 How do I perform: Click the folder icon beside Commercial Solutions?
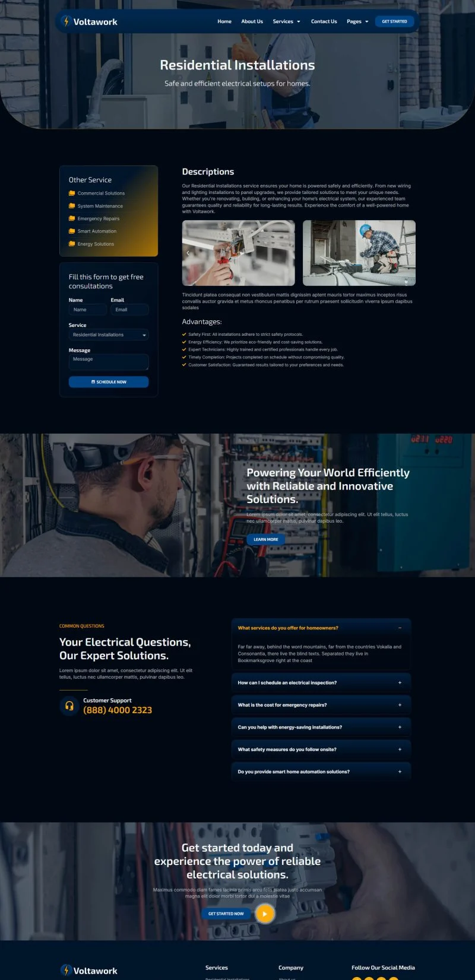72,193
